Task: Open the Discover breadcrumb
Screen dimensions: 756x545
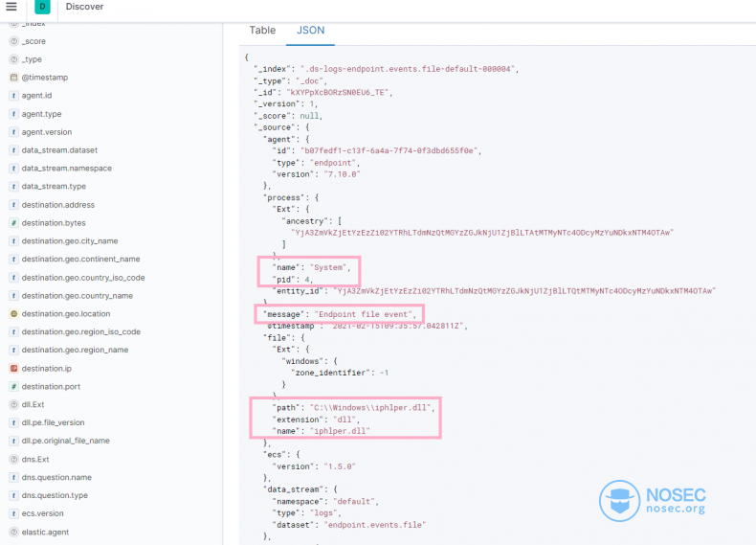Action: pos(84,7)
